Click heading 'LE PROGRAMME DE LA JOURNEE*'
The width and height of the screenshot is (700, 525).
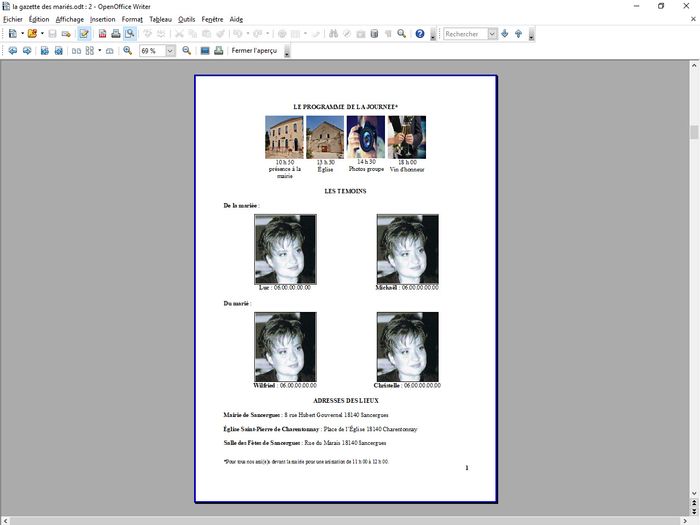pos(346,107)
